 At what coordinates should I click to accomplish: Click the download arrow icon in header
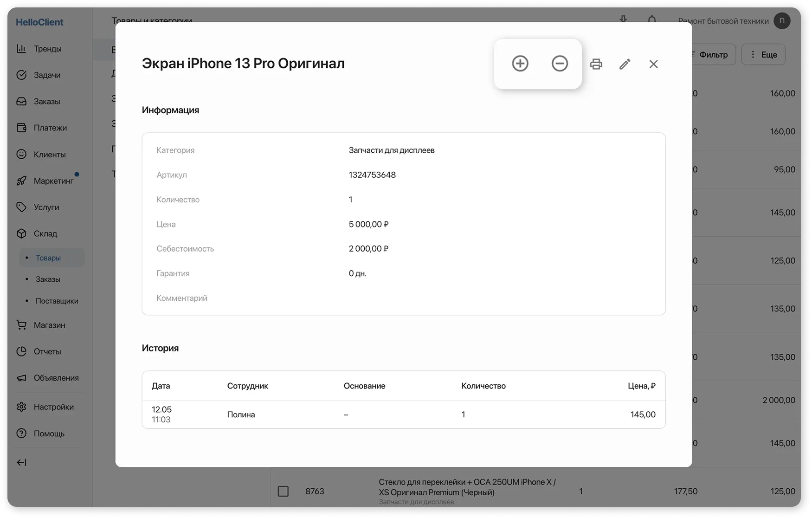[623, 19]
